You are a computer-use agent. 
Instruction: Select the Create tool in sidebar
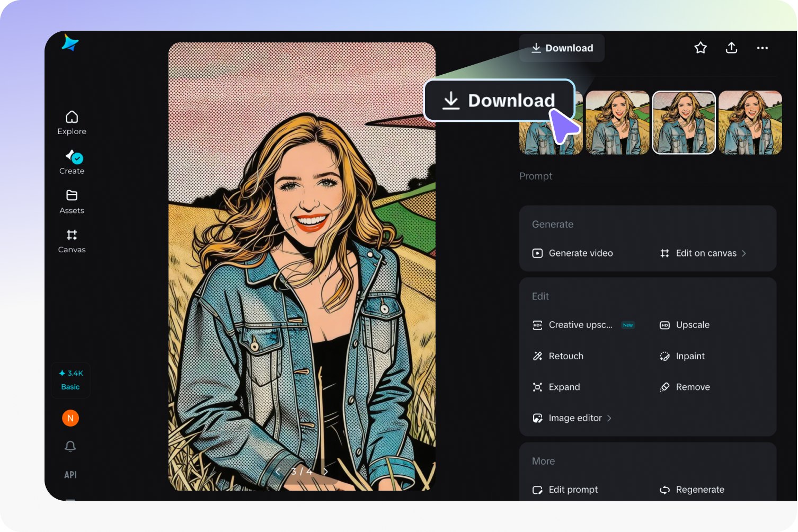pos(72,162)
